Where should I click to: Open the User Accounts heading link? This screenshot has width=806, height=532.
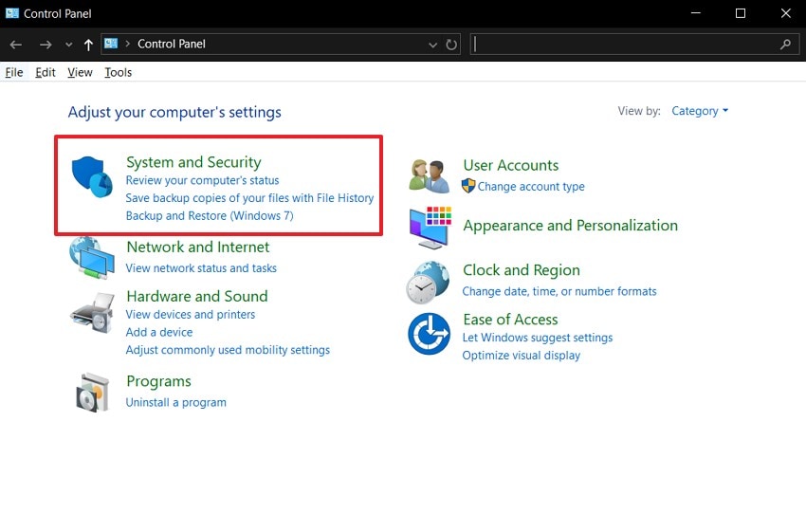511,166
